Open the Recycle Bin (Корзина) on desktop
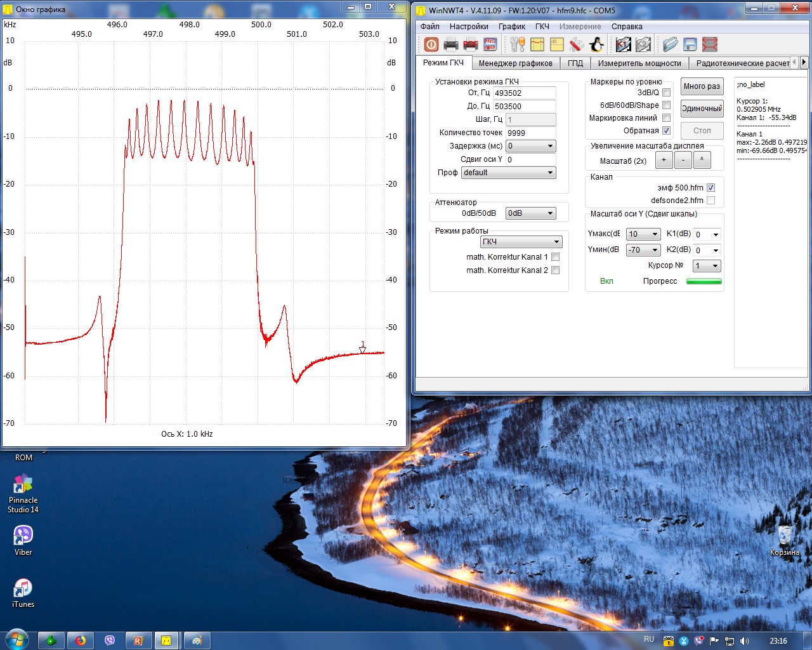This screenshot has width=812, height=650. tap(785, 540)
